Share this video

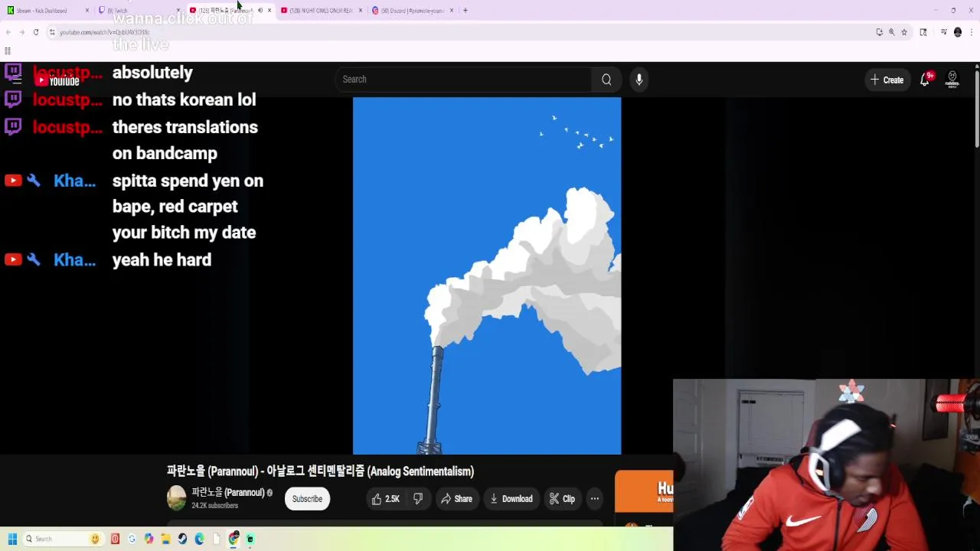pos(456,499)
